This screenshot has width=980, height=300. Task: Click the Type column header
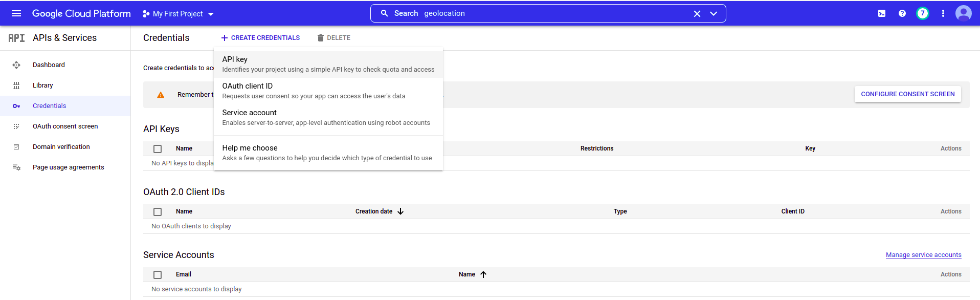pos(620,211)
